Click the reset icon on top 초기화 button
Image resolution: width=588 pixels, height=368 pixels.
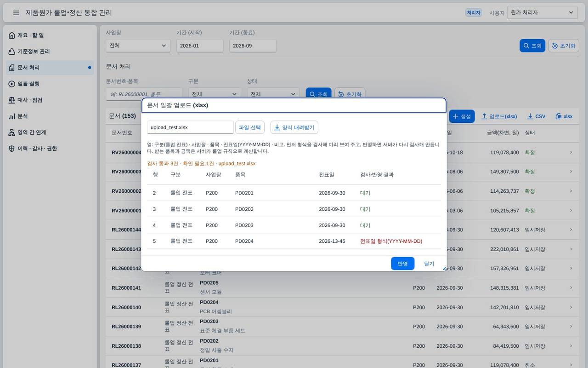[555, 46]
